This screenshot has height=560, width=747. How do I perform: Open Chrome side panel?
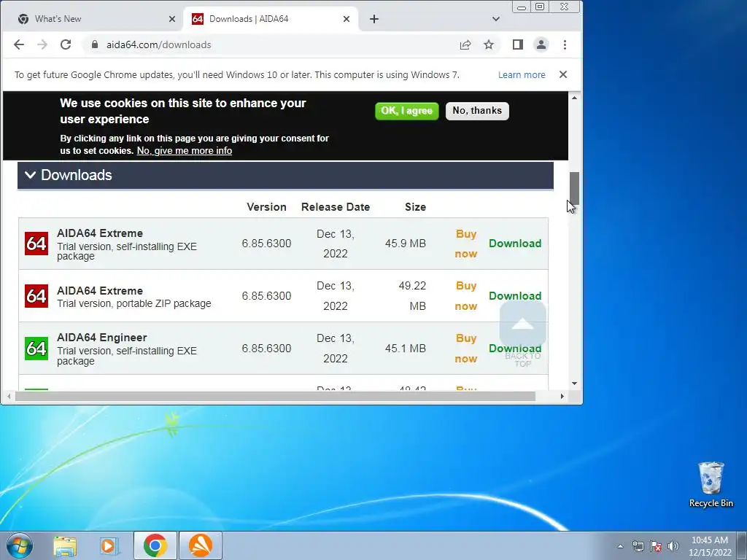point(518,44)
